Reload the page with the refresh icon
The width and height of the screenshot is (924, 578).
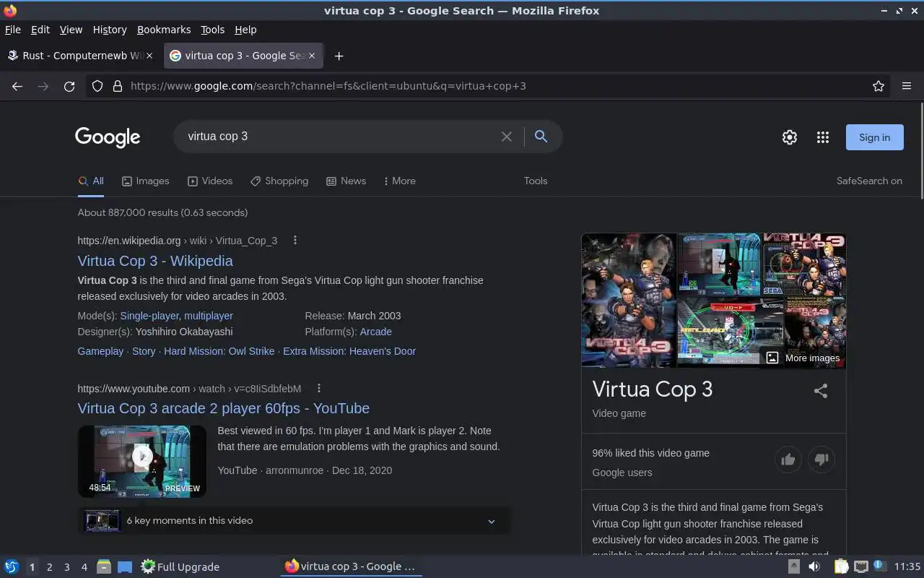coord(69,86)
